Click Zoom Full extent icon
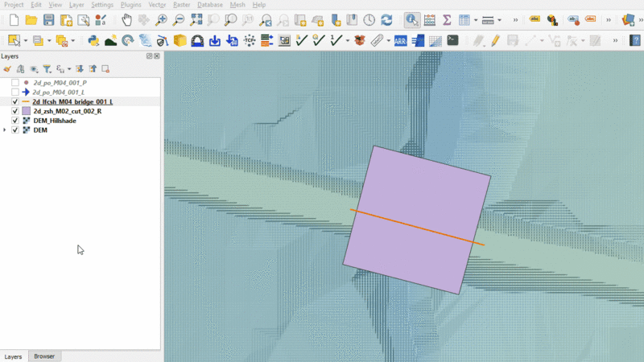 coord(196,19)
